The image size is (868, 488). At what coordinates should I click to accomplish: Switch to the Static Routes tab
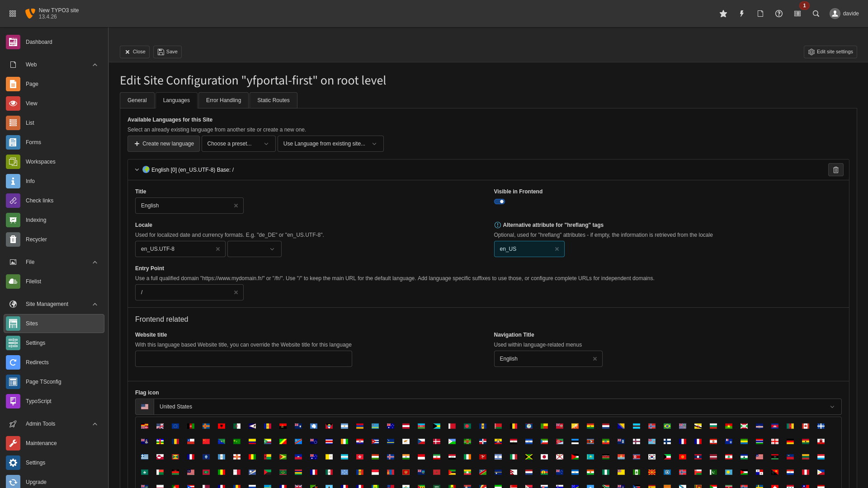(273, 100)
